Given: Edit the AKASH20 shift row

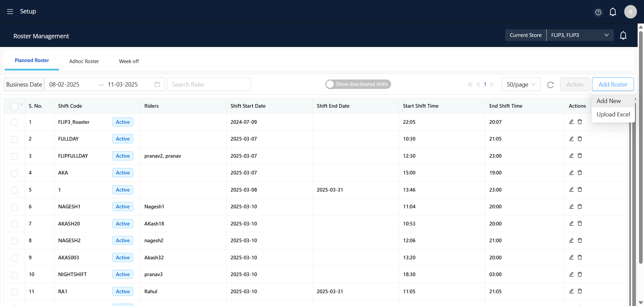Looking at the screenshot, I should [x=571, y=223].
